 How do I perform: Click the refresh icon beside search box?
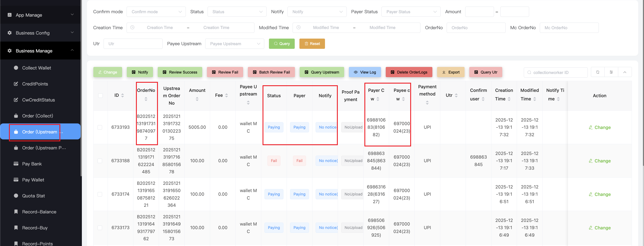598,72
